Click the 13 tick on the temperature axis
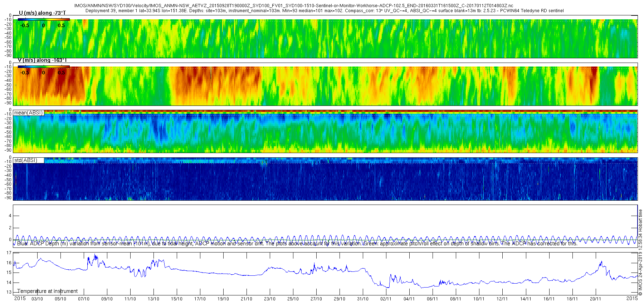Viewport: 644px width, 304px height. coord(9,292)
